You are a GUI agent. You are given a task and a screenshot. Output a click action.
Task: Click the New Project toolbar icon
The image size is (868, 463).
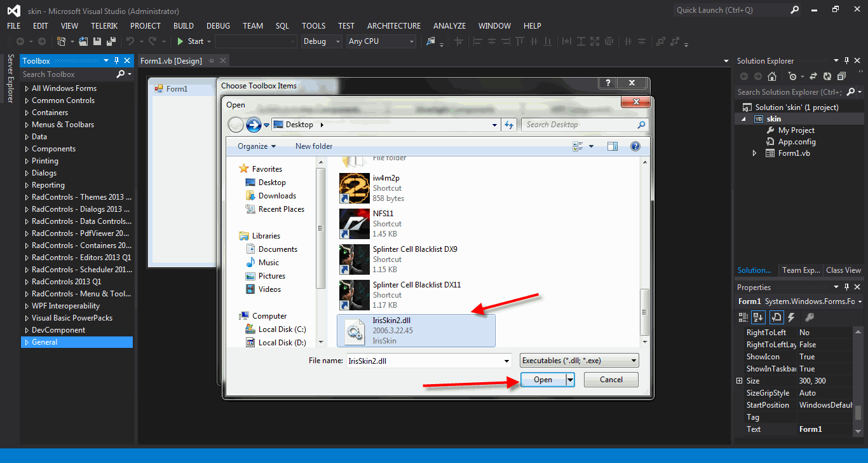61,41
